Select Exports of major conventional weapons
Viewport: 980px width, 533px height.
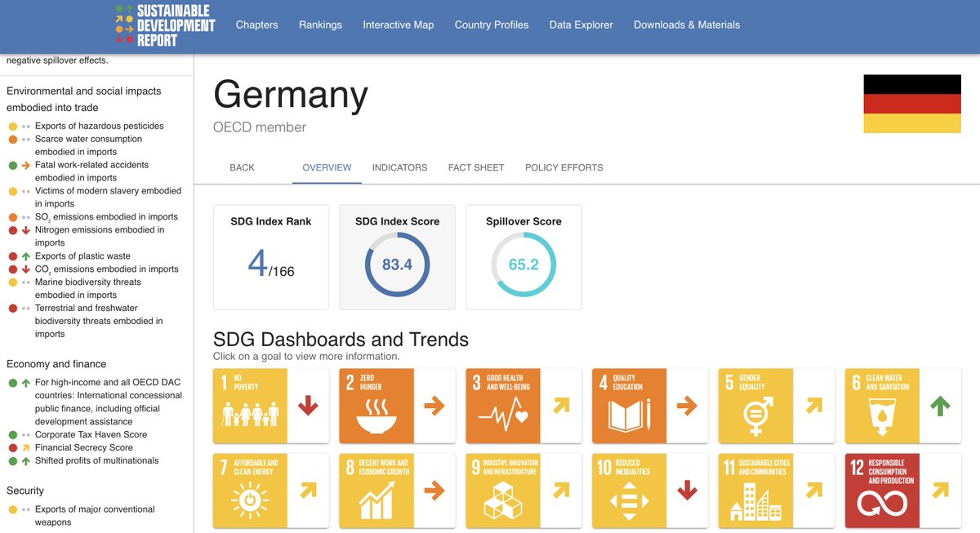(x=95, y=516)
